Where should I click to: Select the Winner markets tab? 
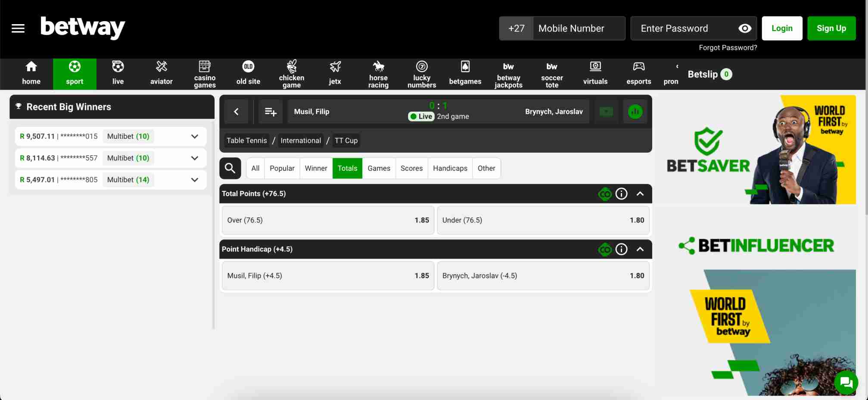[316, 168]
